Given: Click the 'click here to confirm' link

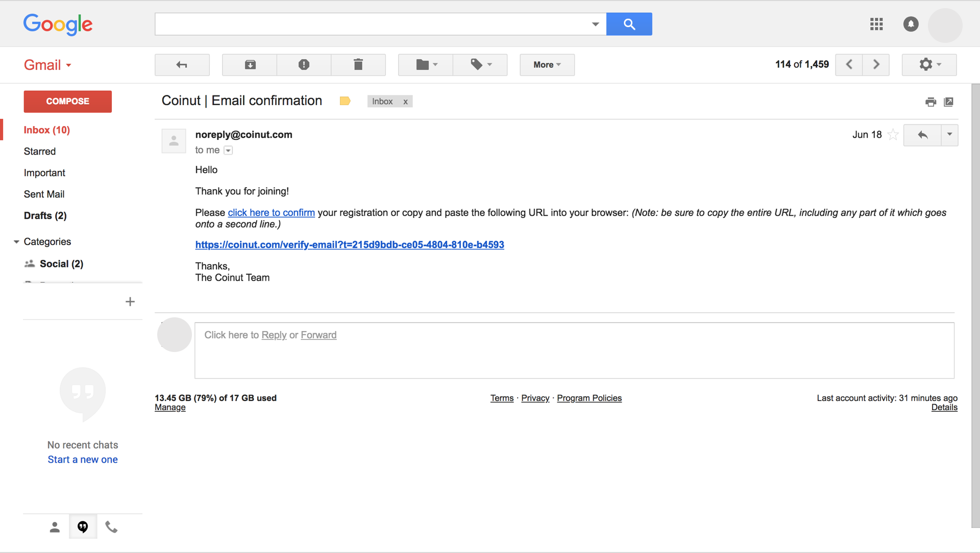Looking at the screenshot, I should (271, 213).
